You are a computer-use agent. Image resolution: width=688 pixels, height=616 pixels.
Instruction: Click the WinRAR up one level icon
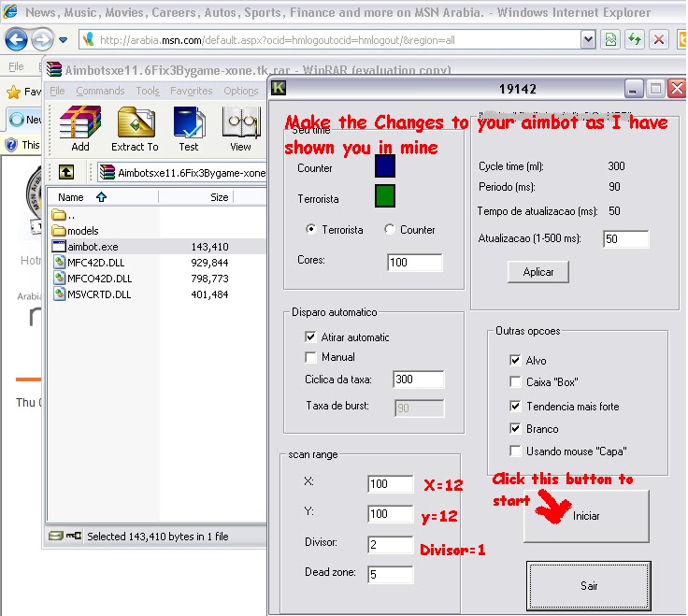tap(66, 172)
